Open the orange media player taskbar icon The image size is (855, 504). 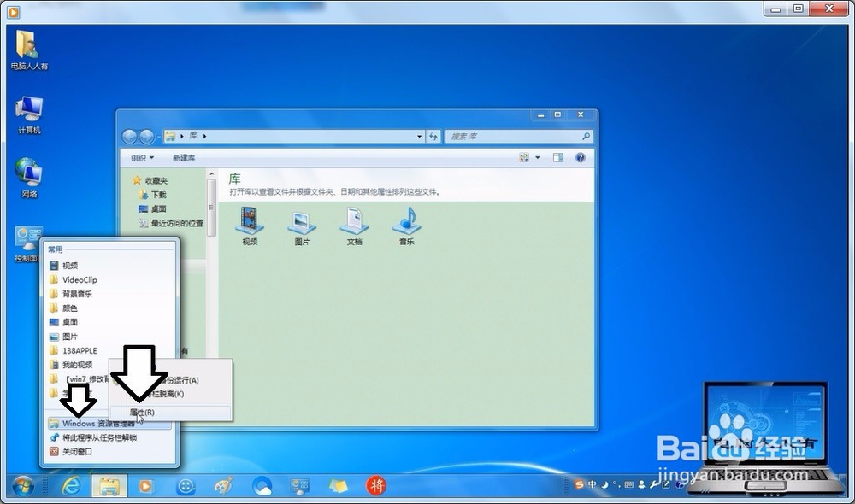click(145, 485)
